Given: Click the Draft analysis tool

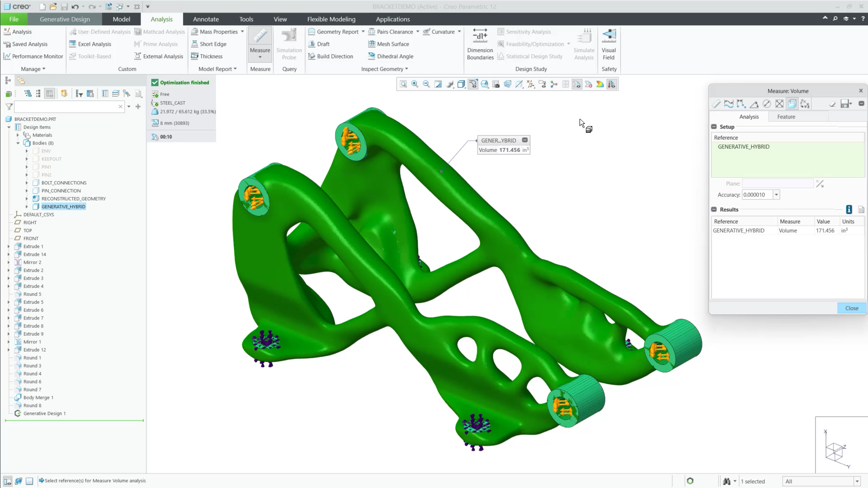Looking at the screenshot, I should [319, 44].
